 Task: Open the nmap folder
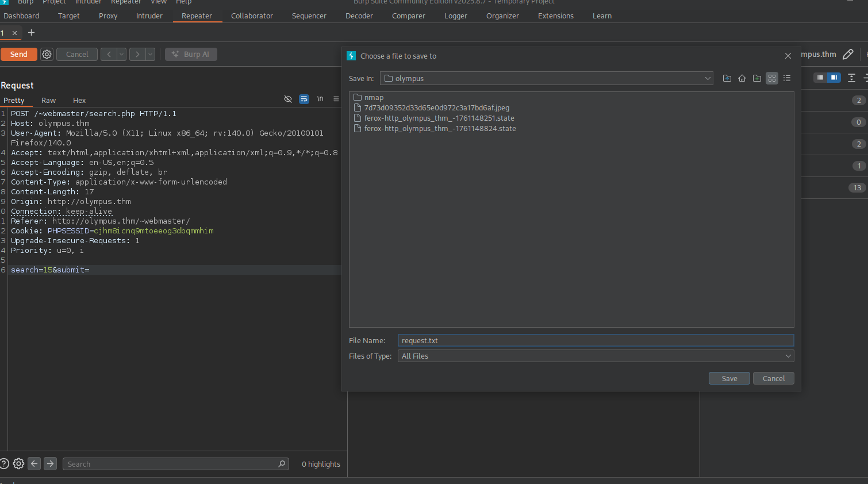click(373, 97)
